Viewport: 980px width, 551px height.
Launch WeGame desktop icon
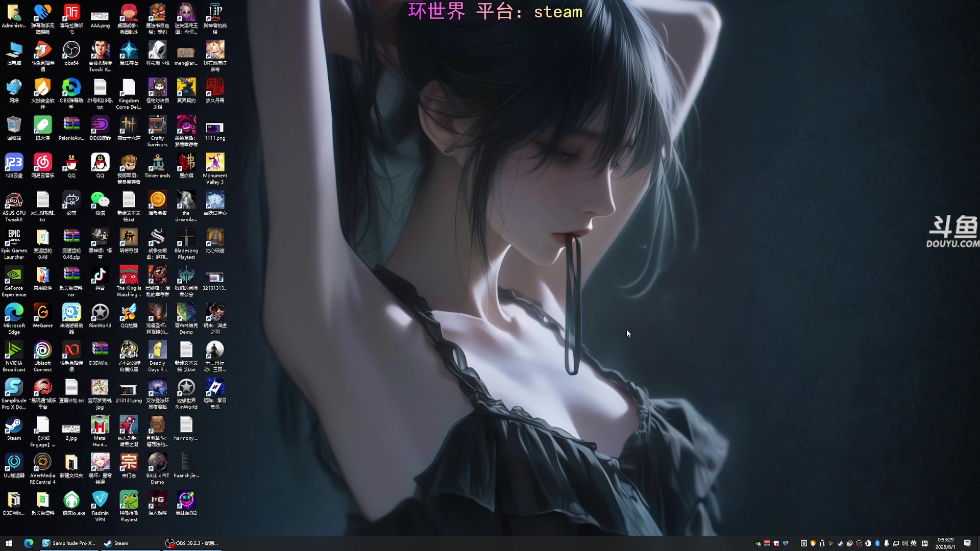(x=43, y=316)
